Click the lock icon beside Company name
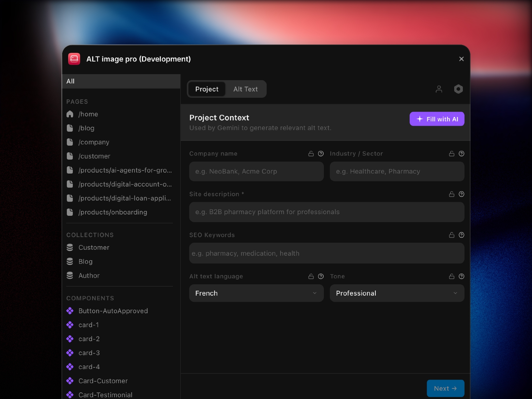This screenshot has height=399, width=532. [x=311, y=154]
